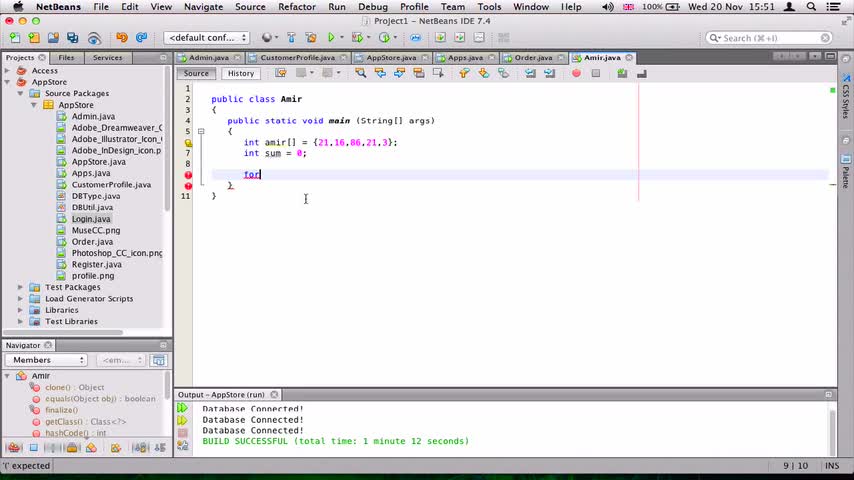Viewport: 854px width, 480px height.
Task: Click the Stop Macro Recording icon
Action: pyautogui.click(x=596, y=73)
